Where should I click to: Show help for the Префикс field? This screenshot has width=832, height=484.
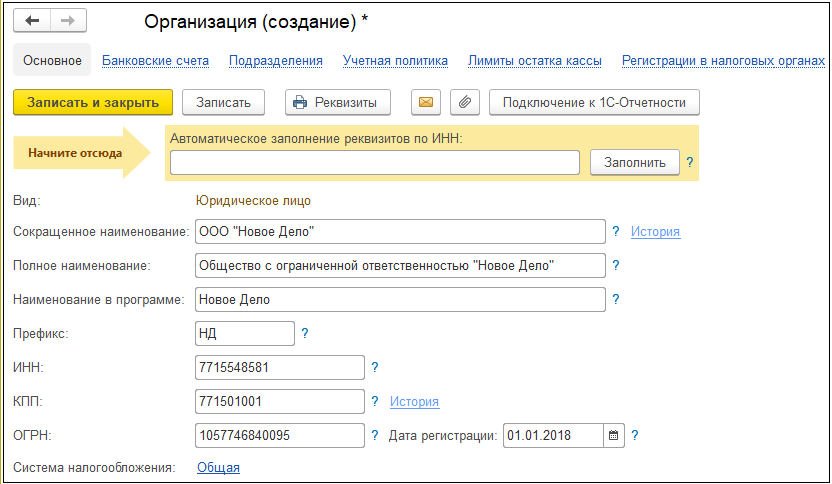pyautogui.click(x=305, y=333)
